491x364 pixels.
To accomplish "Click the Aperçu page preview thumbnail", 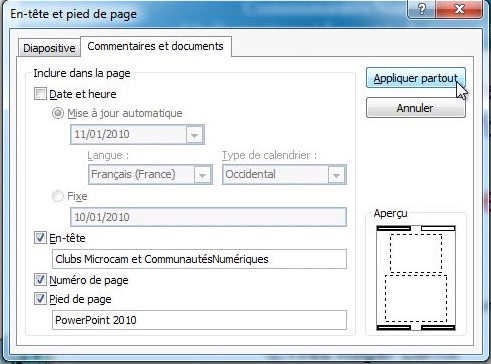I will tap(416, 278).
